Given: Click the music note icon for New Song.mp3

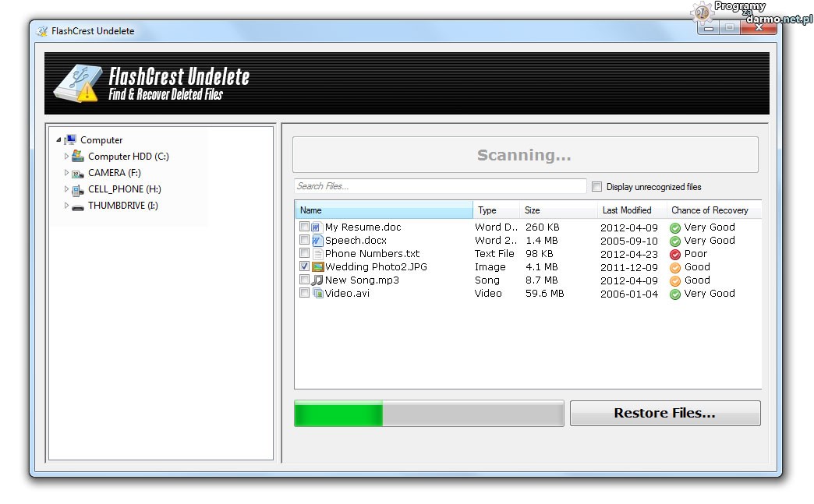Looking at the screenshot, I should [317, 280].
